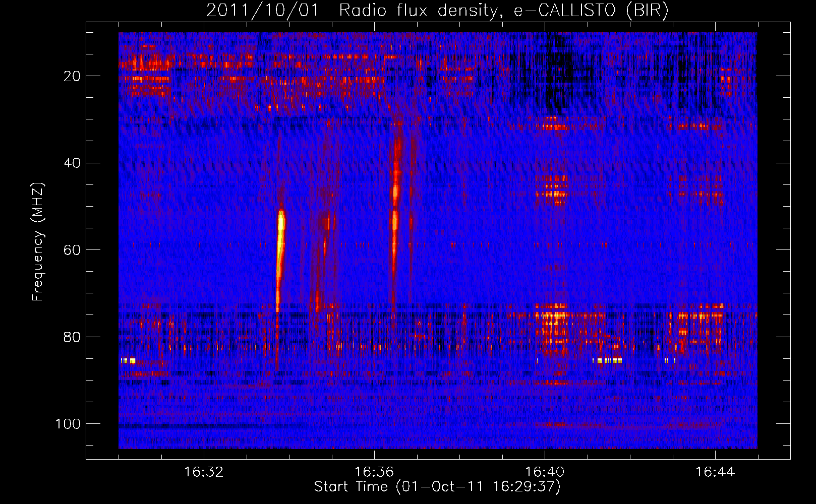816x504 pixels.
Task: Click the '16:44' time tick label
Action: pos(715,472)
